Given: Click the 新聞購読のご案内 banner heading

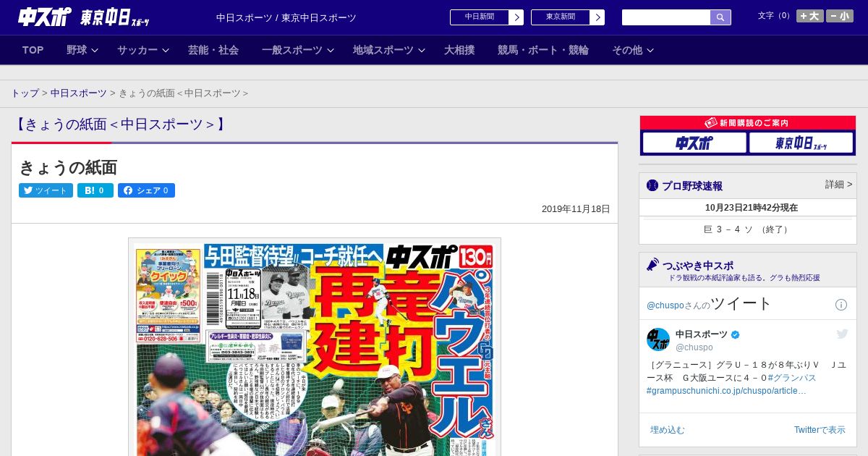Looking at the screenshot, I should pos(748,123).
